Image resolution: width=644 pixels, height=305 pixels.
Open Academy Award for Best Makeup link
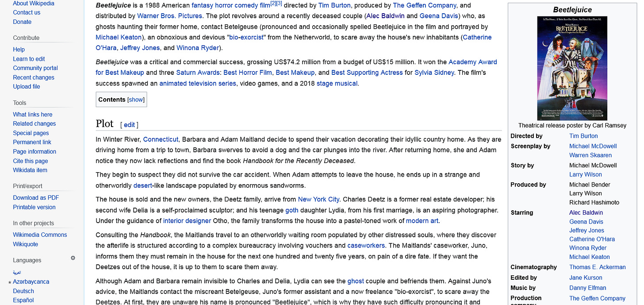point(296,67)
